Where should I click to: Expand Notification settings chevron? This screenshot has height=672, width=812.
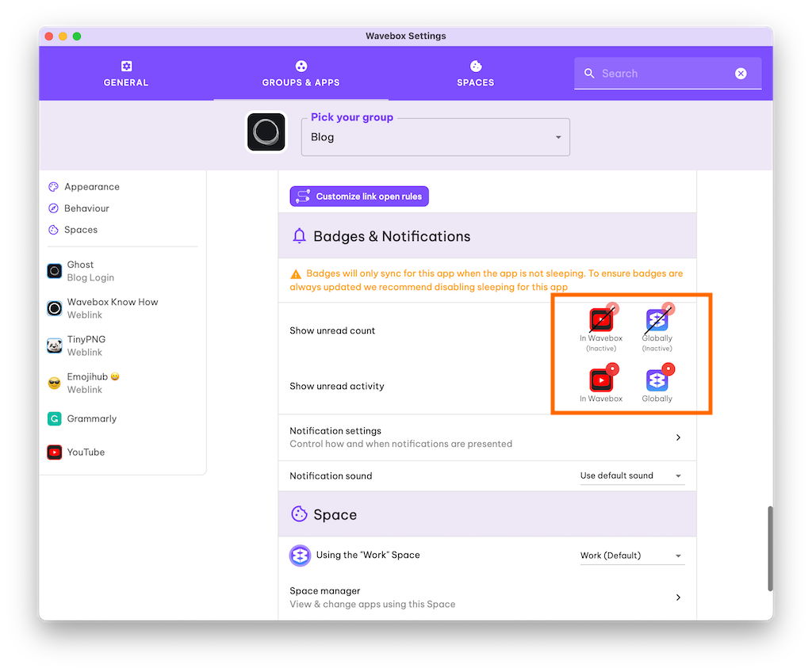pos(679,437)
